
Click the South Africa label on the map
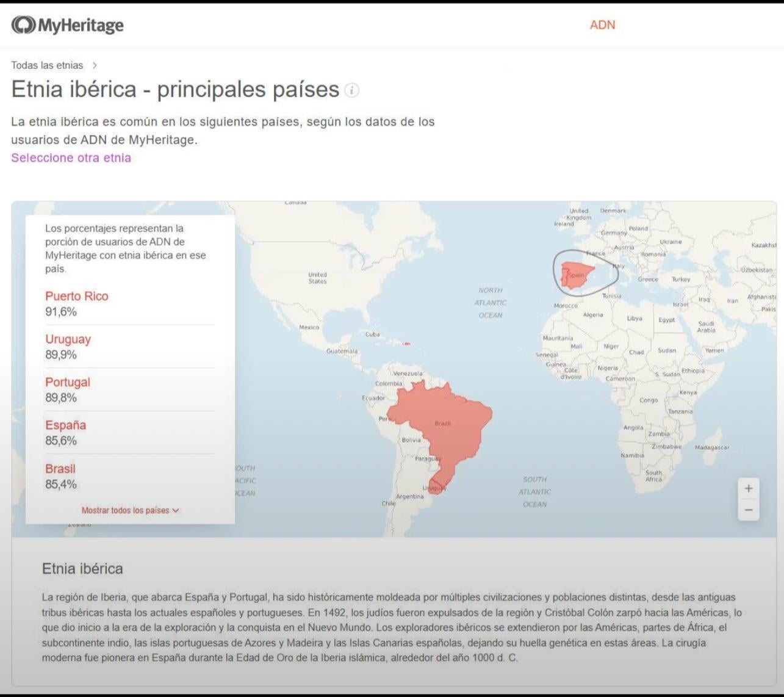[x=653, y=475]
